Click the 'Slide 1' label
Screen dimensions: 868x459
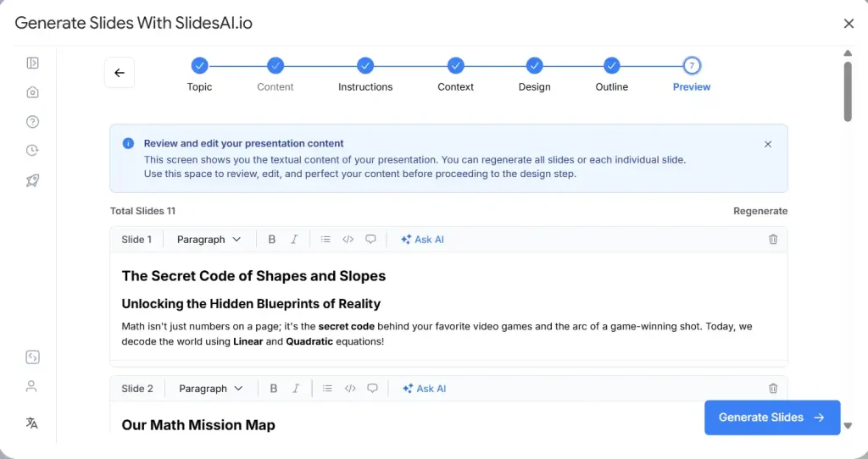click(136, 240)
